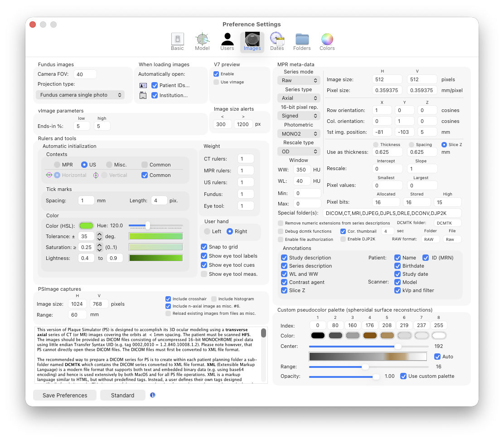Screen dimensions: 504x440
Task: Open the Folders preferences pane
Action: [x=302, y=42]
